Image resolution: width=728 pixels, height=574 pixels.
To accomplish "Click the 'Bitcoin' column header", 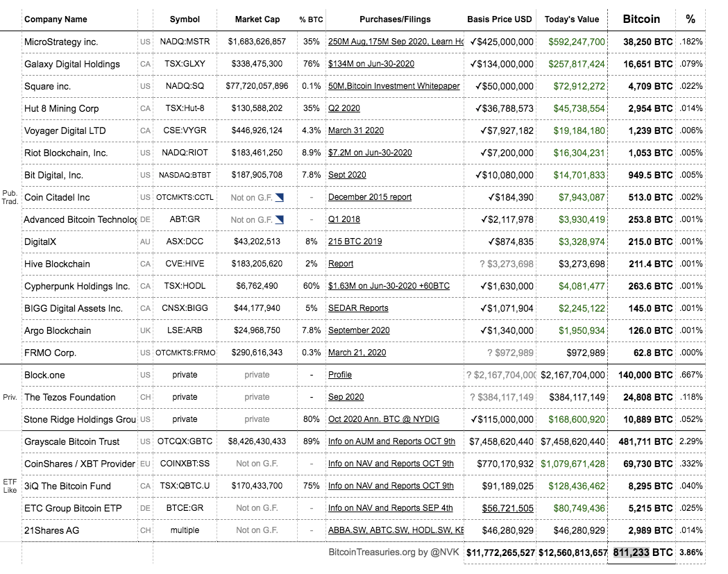I will [641, 19].
